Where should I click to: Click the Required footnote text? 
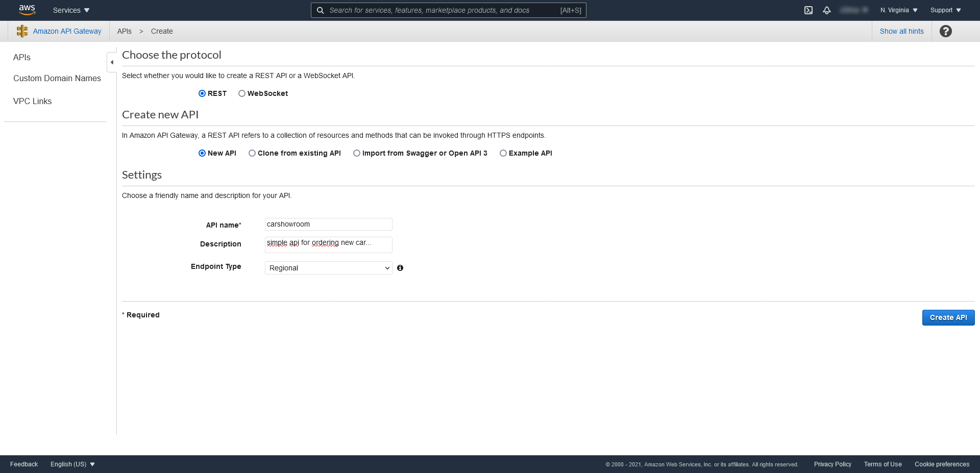click(141, 315)
